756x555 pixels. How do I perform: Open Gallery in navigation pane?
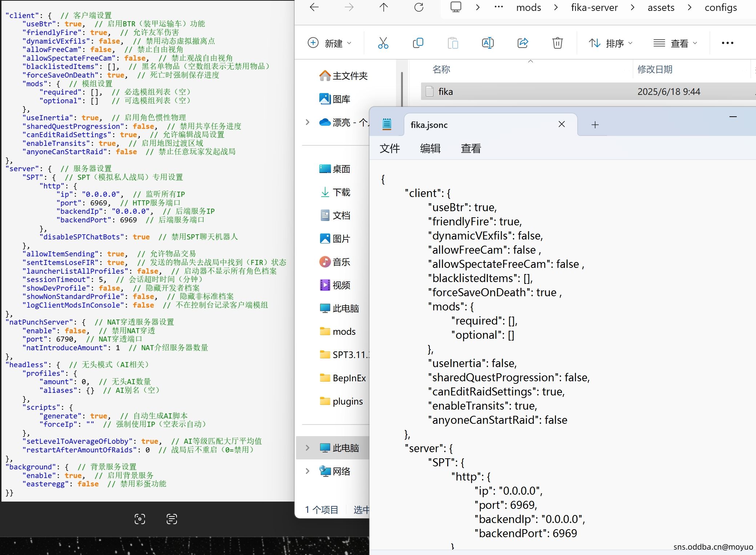pyautogui.click(x=335, y=99)
